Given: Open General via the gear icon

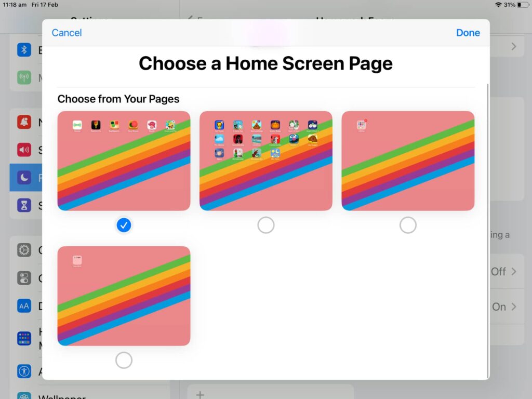Looking at the screenshot, I should [x=24, y=250].
